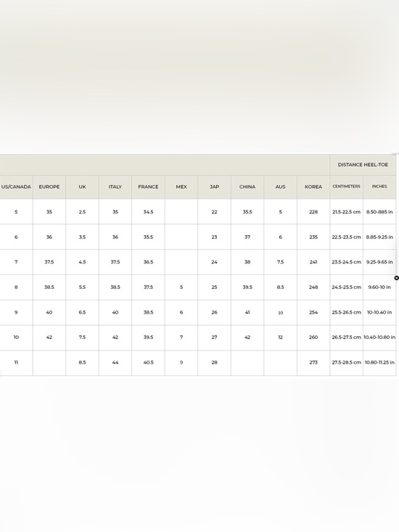Click Europe size 36 cell
The image size is (399, 532).
[49, 237]
